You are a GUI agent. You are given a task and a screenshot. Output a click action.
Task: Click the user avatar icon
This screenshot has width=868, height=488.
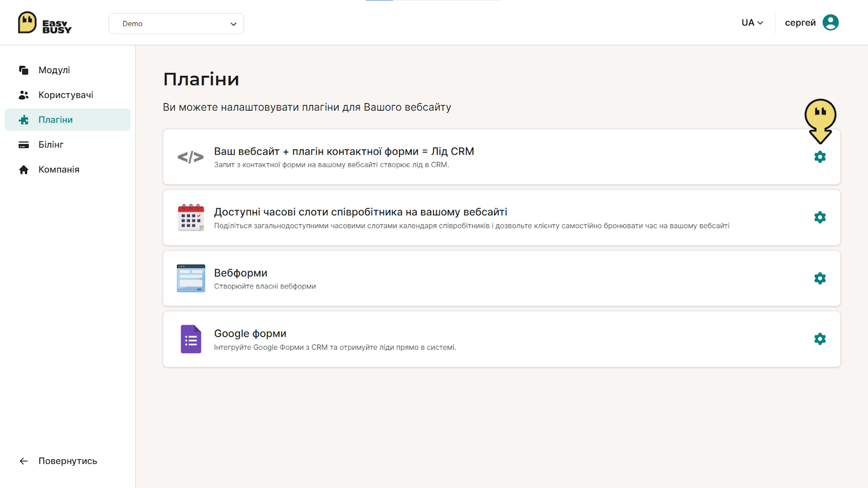pyautogui.click(x=831, y=22)
